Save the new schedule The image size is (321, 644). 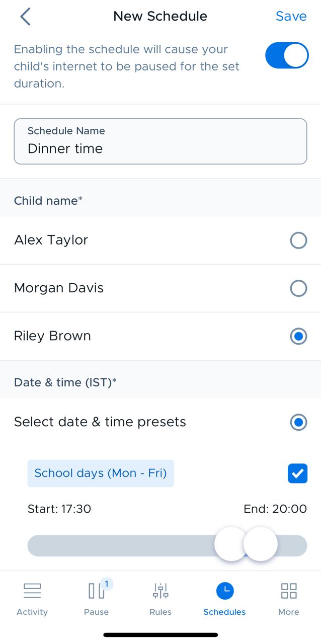tap(291, 16)
